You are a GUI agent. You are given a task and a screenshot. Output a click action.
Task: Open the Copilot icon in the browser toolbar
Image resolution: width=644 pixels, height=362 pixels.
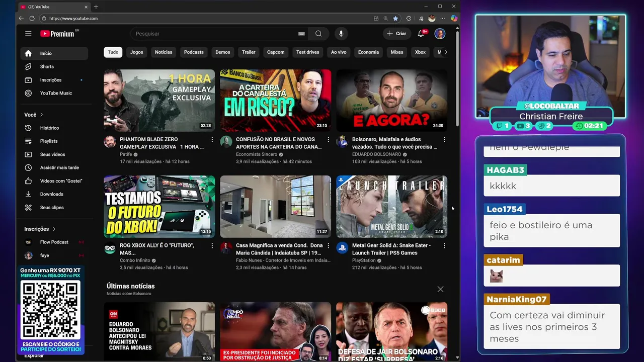(454, 18)
